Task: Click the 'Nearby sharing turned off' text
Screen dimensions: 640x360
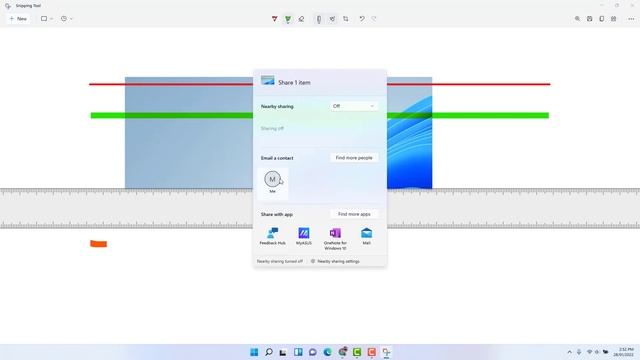Action: [280, 261]
